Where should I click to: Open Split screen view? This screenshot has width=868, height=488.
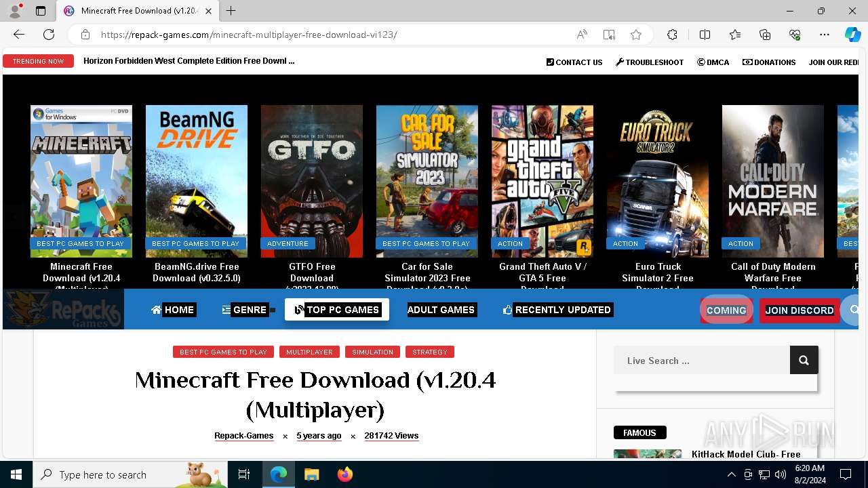[705, 35]
